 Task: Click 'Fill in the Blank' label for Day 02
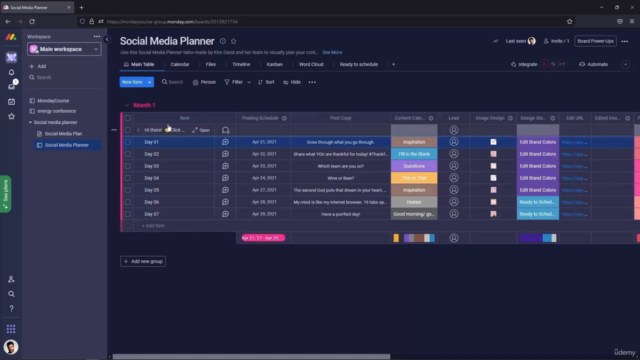point(414,154)
